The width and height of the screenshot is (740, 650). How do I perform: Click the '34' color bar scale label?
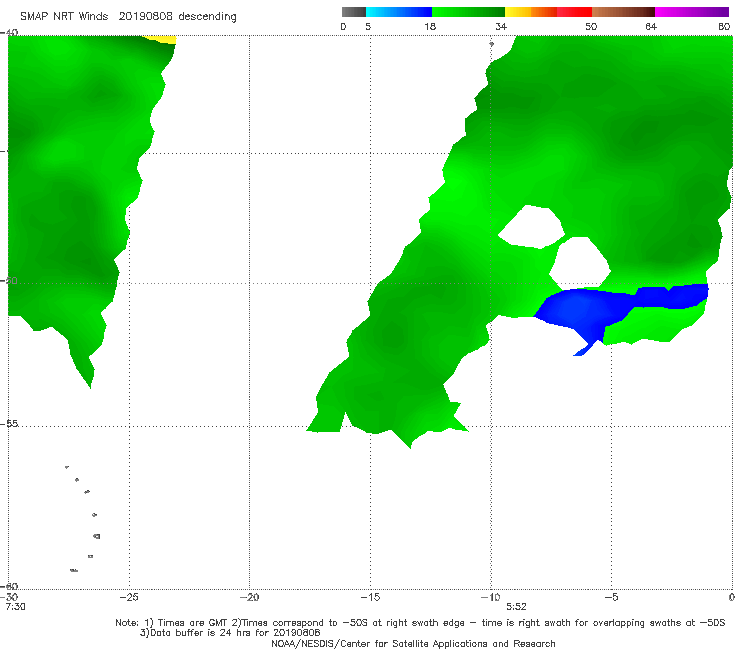coord(501,27)
